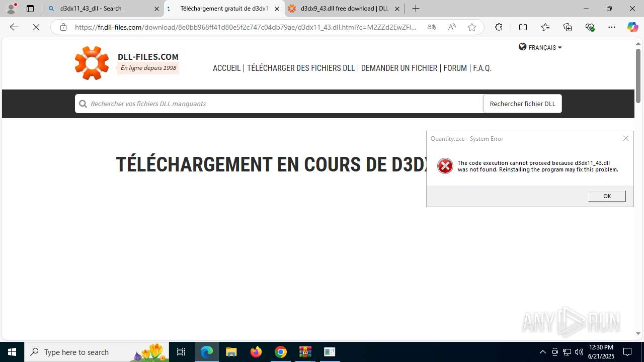The image size is (644, 362).
Task: Toggle Split screen view
Action: click(523, 27)
